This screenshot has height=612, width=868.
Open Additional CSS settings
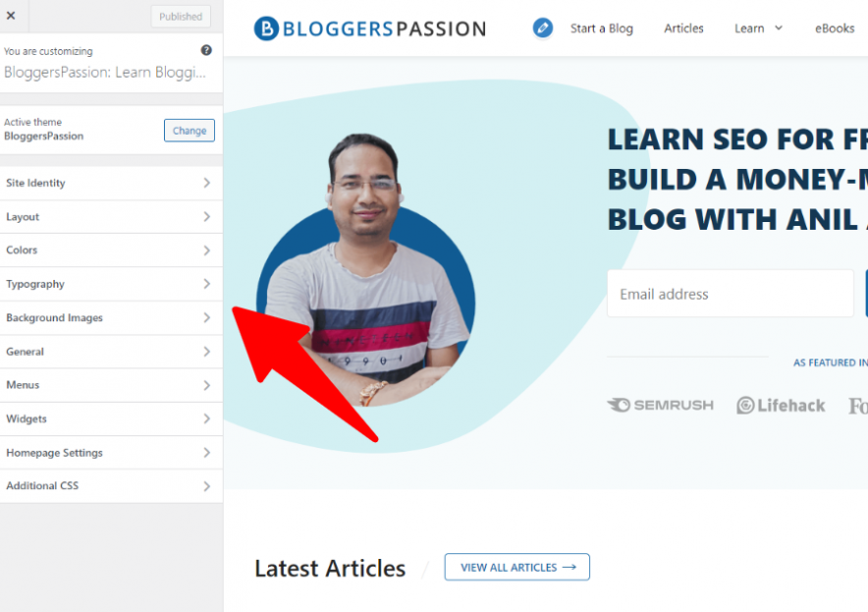[x=111, y=486]
